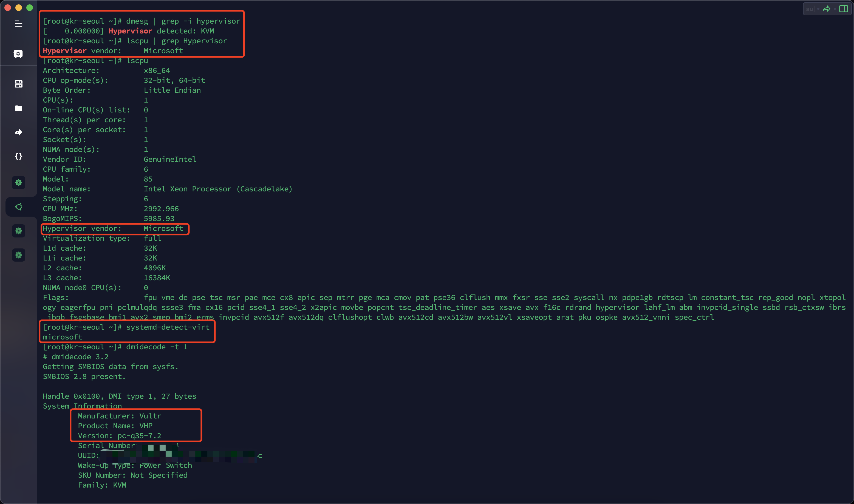The width and height of the screenshot is (854, 504).
Task: Click "Wake-up Type: Power Switch" line
Action: (x=135, y=465)
